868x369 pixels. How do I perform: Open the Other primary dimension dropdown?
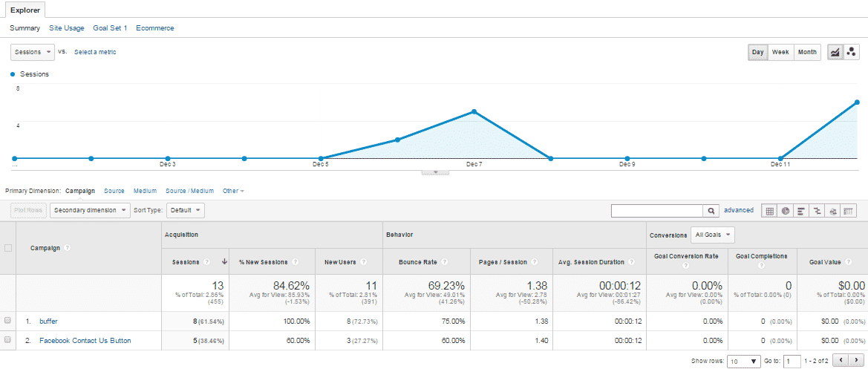point(233,191)
